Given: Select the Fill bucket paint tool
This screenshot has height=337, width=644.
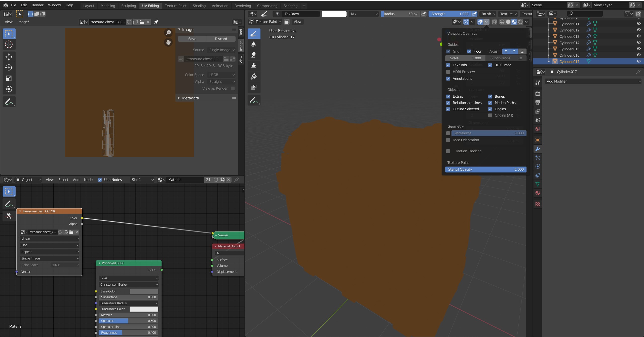Looking at the screenshot, I should 254,77.
